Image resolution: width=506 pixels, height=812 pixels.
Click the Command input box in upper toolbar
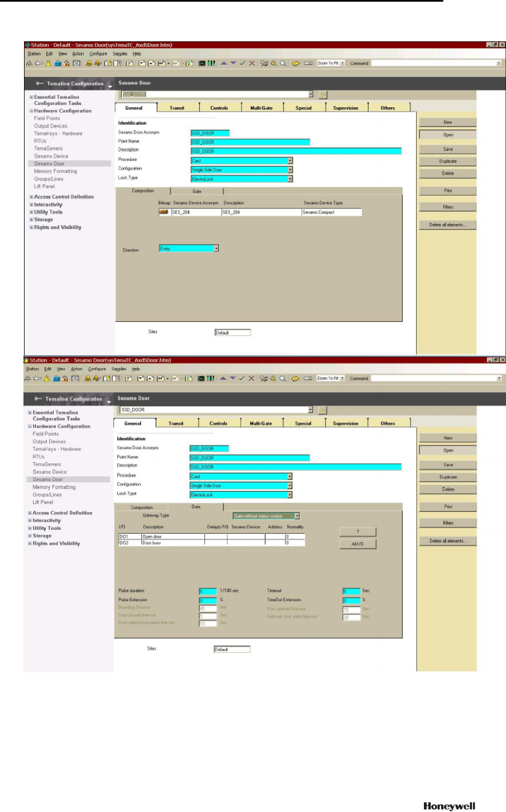pos(436,63)
